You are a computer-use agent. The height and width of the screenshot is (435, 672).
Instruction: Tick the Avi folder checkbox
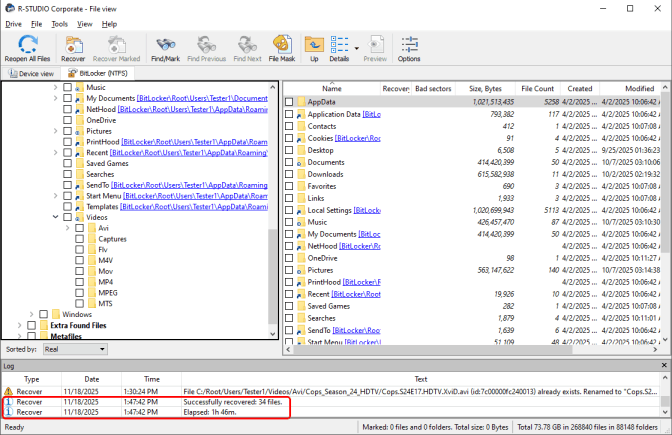79,228
